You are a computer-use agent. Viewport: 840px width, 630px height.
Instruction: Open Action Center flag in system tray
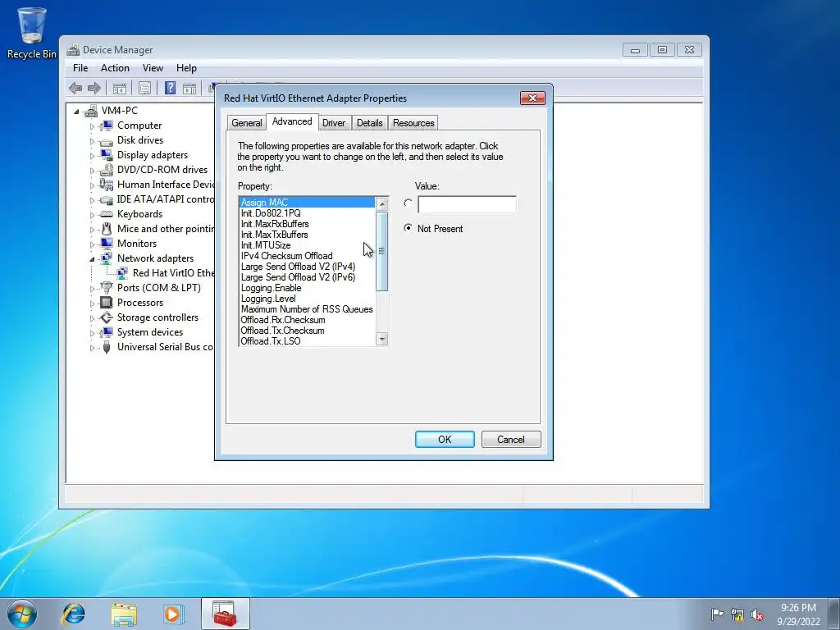coord(717,614)
